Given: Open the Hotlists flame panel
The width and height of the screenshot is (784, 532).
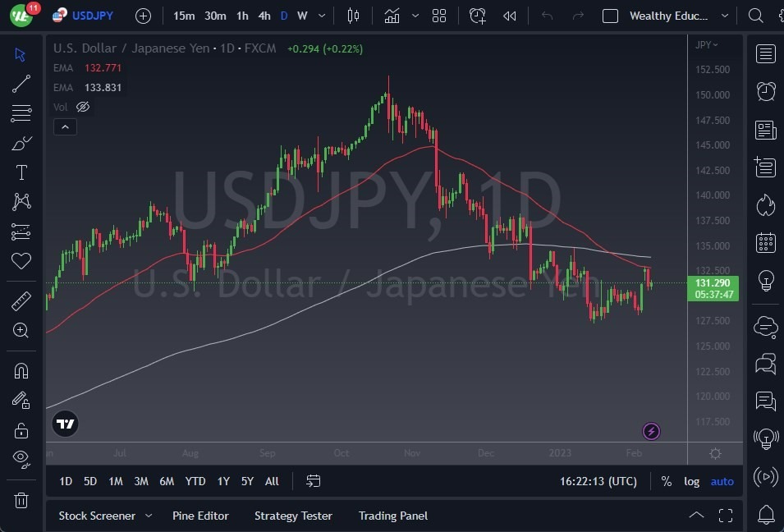Looking at the screenshot, I should point(765,205).
